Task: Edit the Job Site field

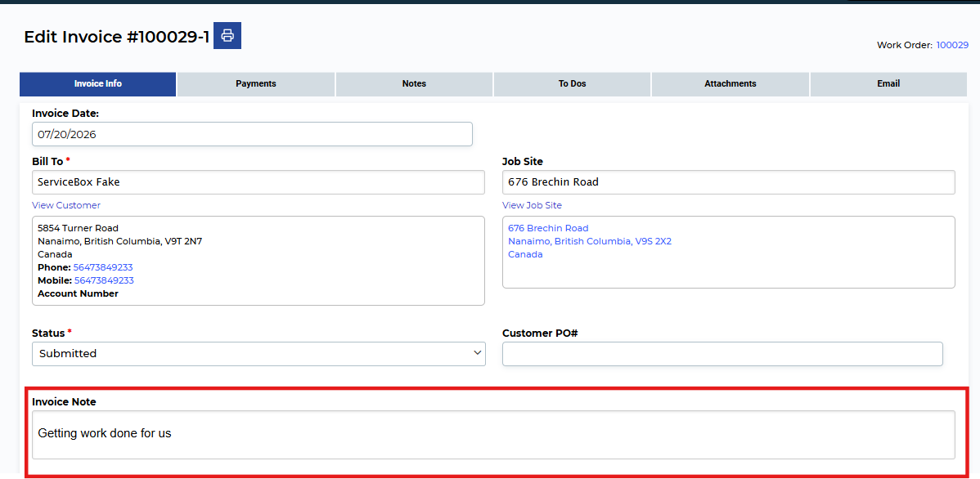Action: point(729,182)
